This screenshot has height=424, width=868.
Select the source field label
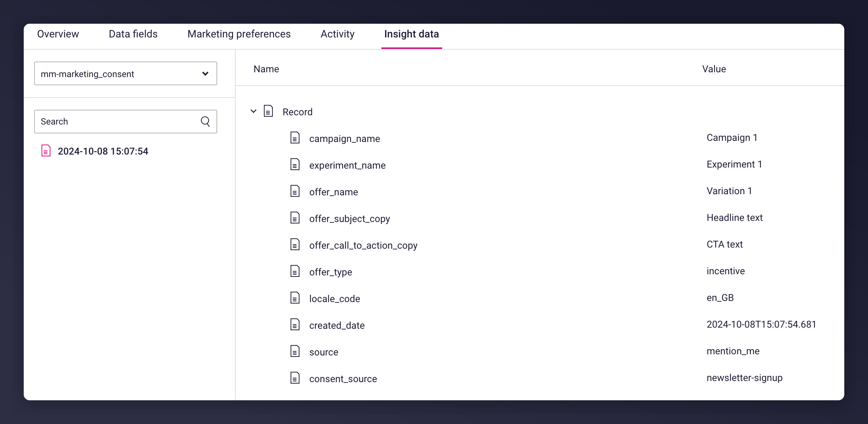click(324, 352)
